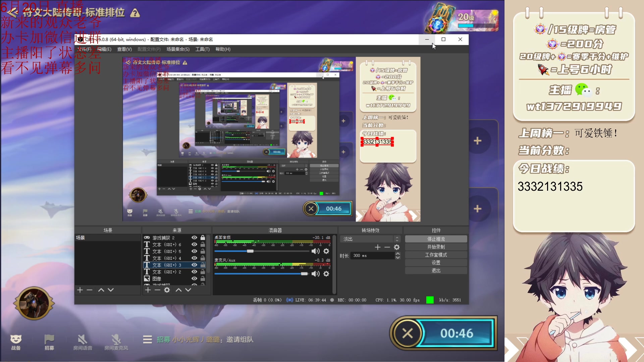Open source properties gear in sources panel
644x362 pixels.
coord(167,290)
